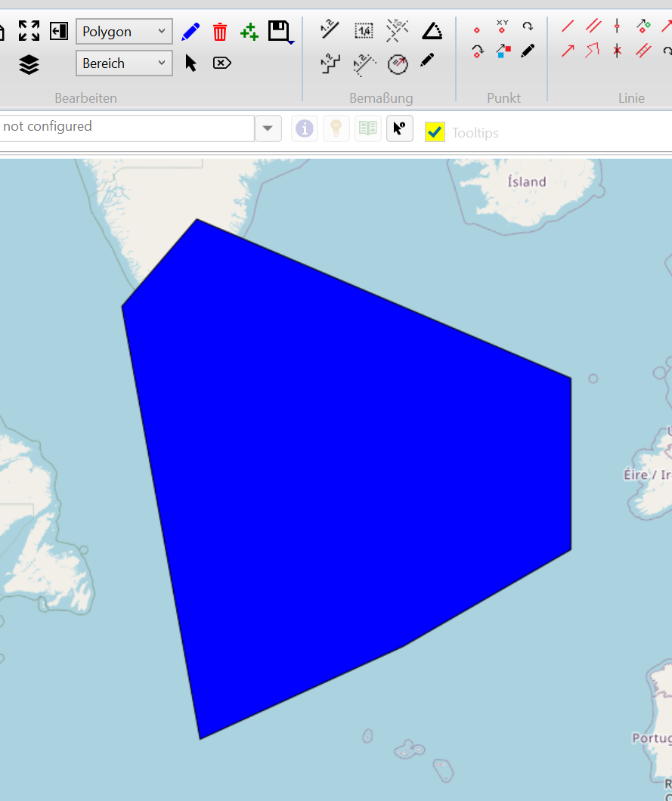Click the not configured input field
This screenshot has height=801, width=672.
pyautogui.click(x=127, y=128)
